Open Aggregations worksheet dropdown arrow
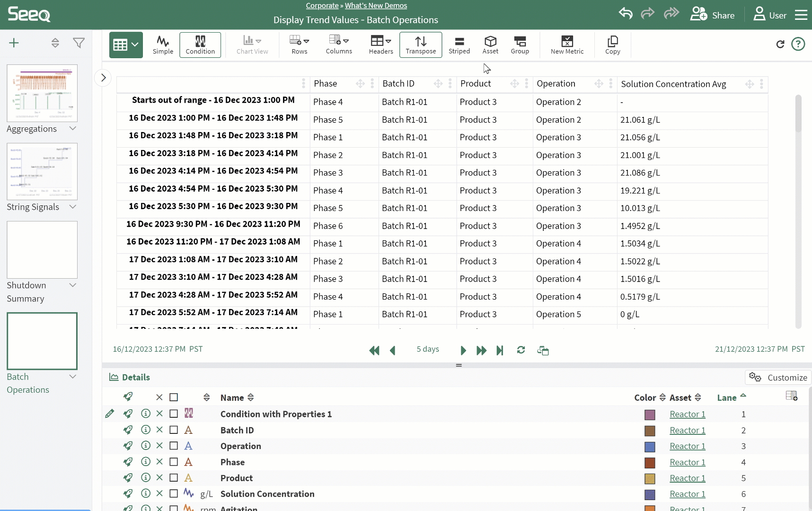The height and width of the screenshot is (511, 812). (x=73, y=129)
